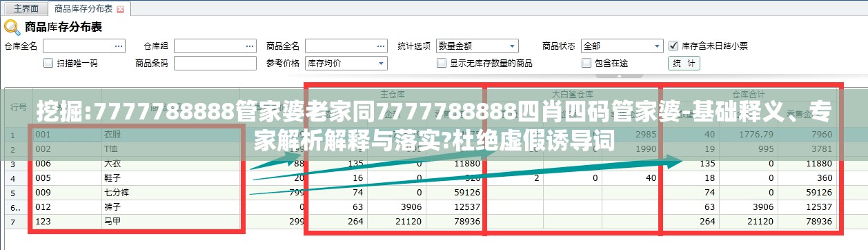Click the 行号 column header

[19, 107]
